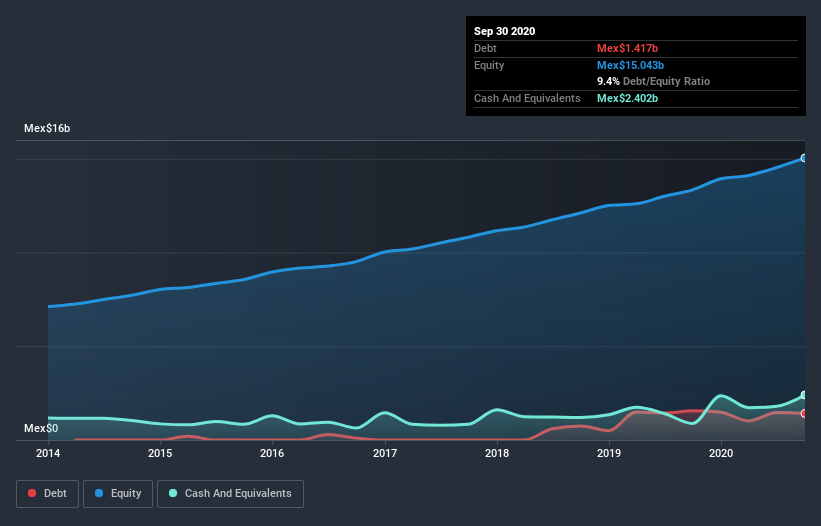Click the teal Cash legend dot

[173, 493]
